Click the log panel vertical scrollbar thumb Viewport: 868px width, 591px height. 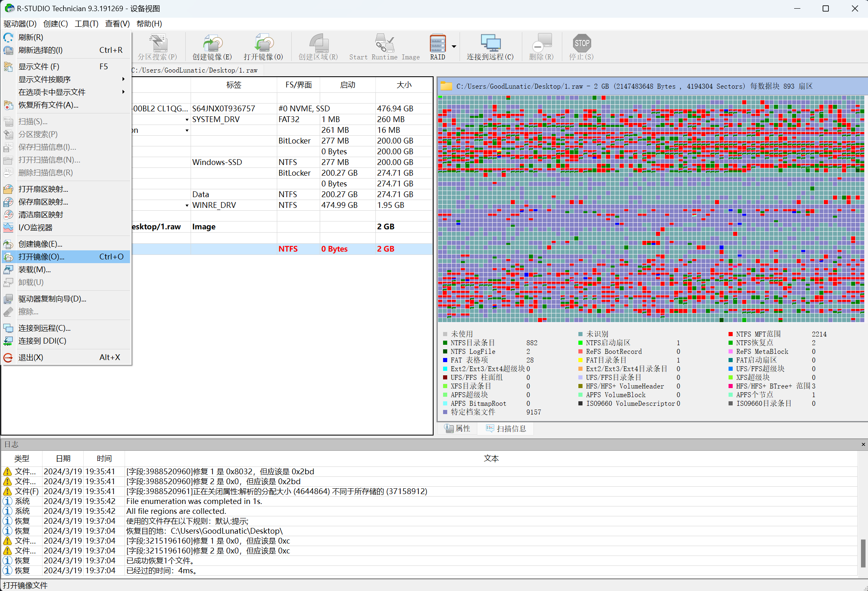coord(863,553)
